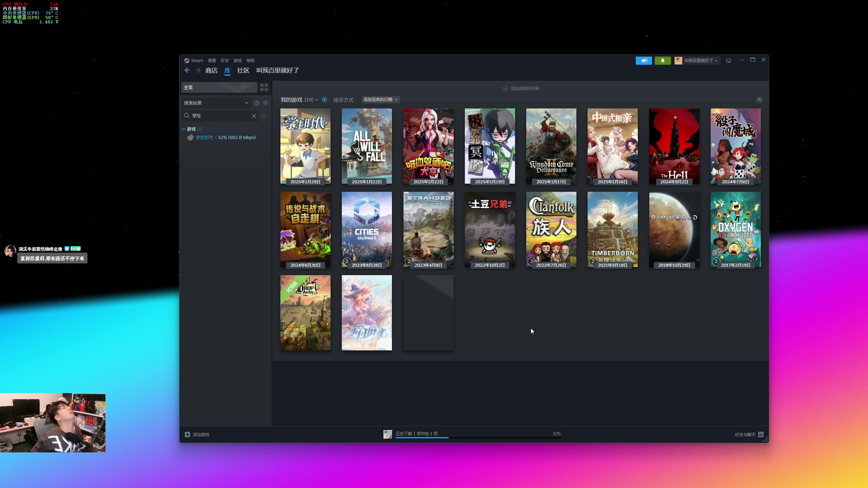
Task: Open the 骰子闯魔城 game cover
Action: coord(736,146)
